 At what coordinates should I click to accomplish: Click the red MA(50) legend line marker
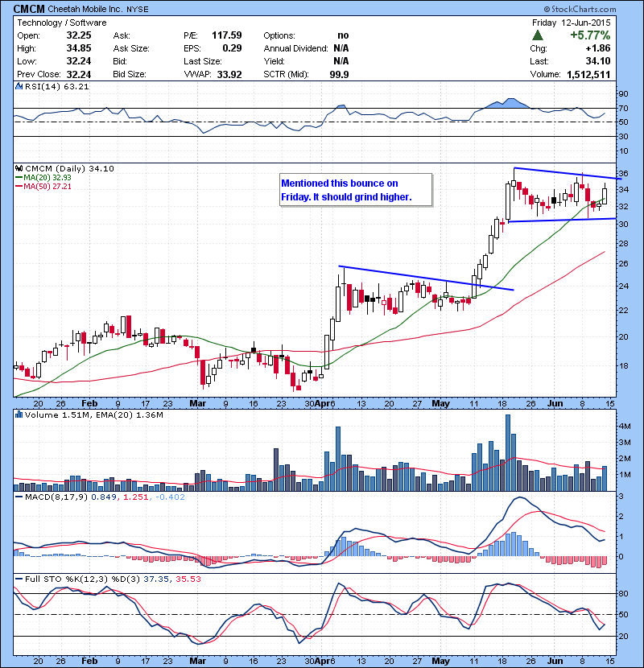click(x=19, y=187)
